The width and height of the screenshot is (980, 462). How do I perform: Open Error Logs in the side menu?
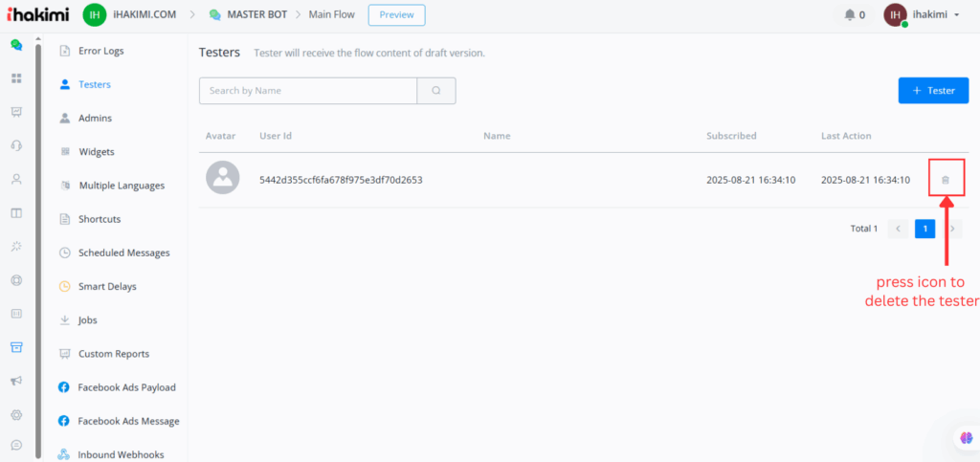(100, 51)
